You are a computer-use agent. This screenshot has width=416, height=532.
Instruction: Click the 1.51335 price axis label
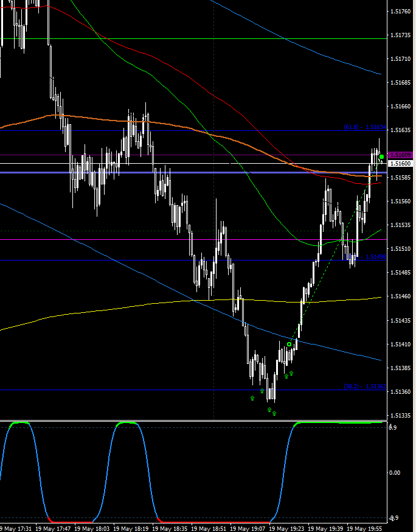pyautogui.click(x=400, y=416)
